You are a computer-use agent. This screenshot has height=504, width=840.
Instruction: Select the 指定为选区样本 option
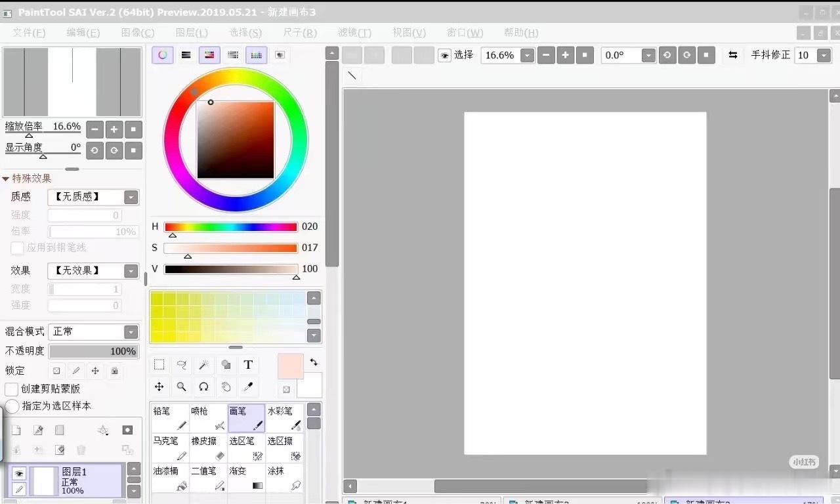point(12,406)
